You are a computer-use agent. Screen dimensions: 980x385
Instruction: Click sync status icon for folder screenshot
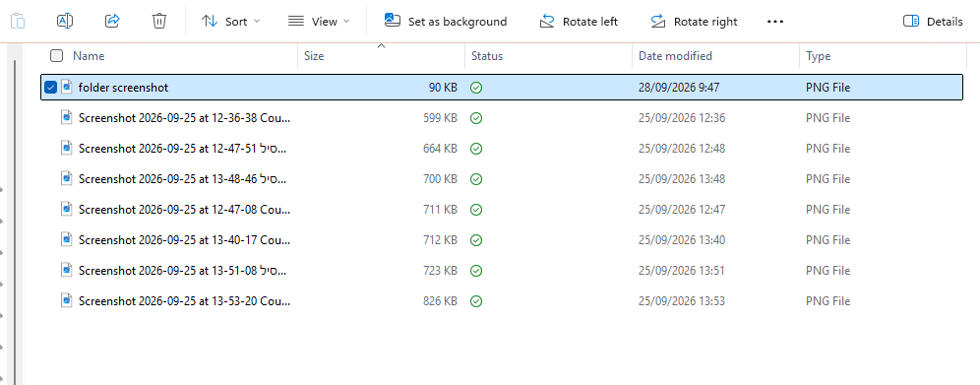[476, 88]
